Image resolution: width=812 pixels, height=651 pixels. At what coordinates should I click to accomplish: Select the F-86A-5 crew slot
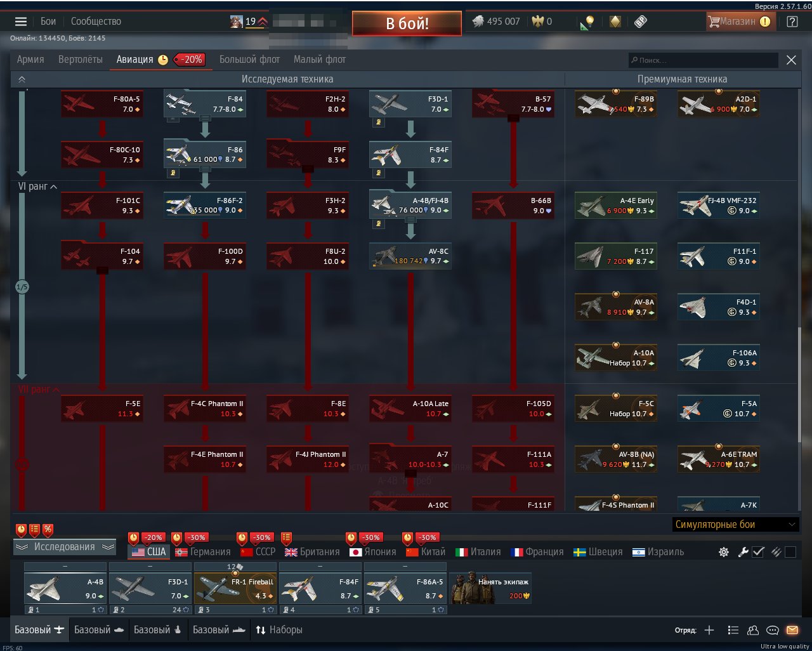(405, 588)
